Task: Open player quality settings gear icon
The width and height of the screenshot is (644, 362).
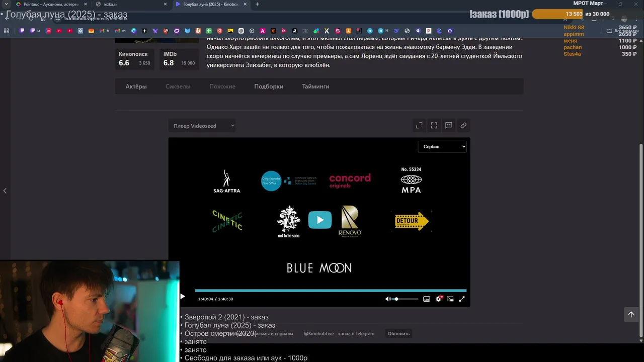Action: pyautogui.click(x=439, y=299)
